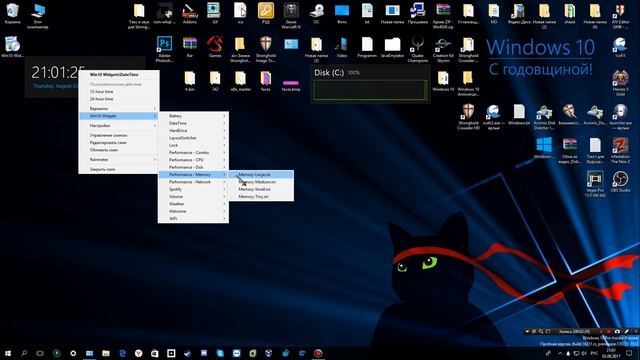Open the Звуки Warcraft II icon
The height and width of the screenshot is (360, 640).
[x=291, y=16]
